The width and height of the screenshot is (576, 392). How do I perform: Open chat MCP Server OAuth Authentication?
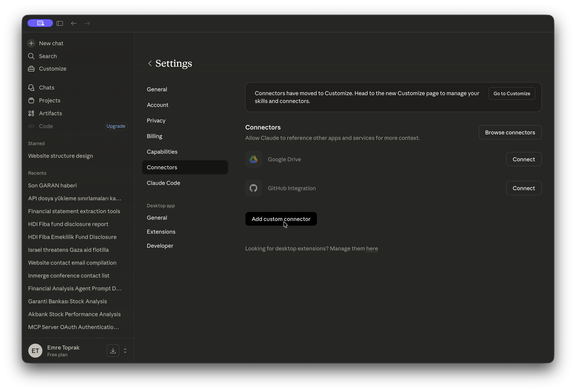73,327
